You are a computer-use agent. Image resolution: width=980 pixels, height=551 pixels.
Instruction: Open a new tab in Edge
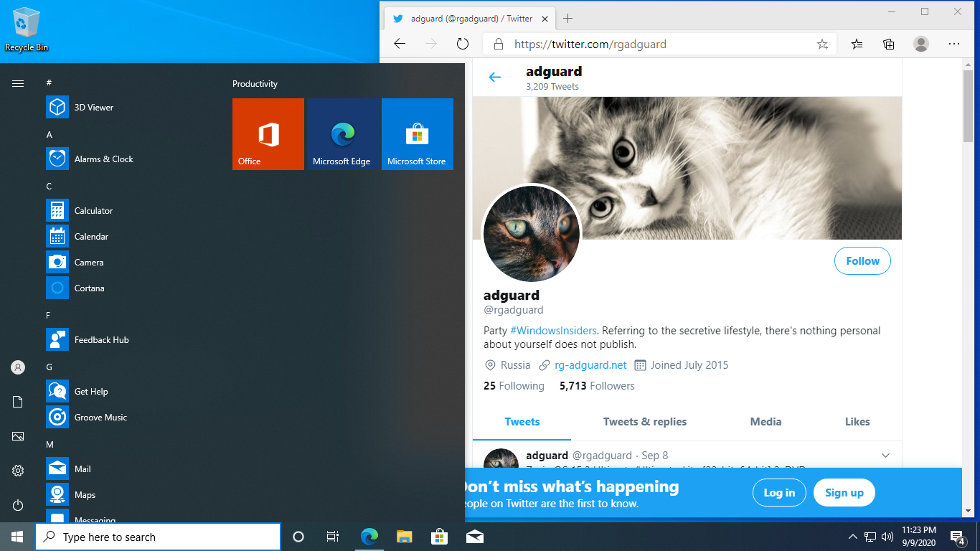(567, 19)
